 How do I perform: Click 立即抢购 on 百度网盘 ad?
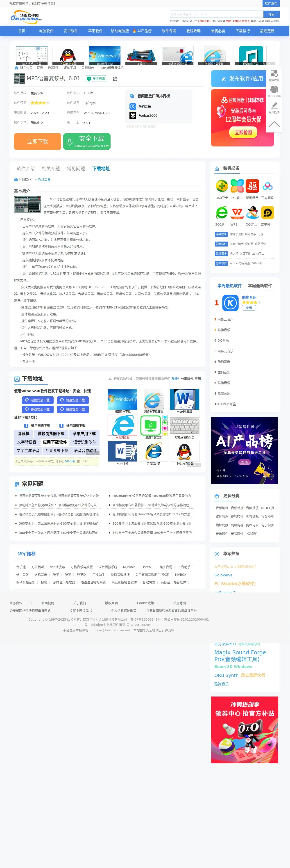coord(243,132)
